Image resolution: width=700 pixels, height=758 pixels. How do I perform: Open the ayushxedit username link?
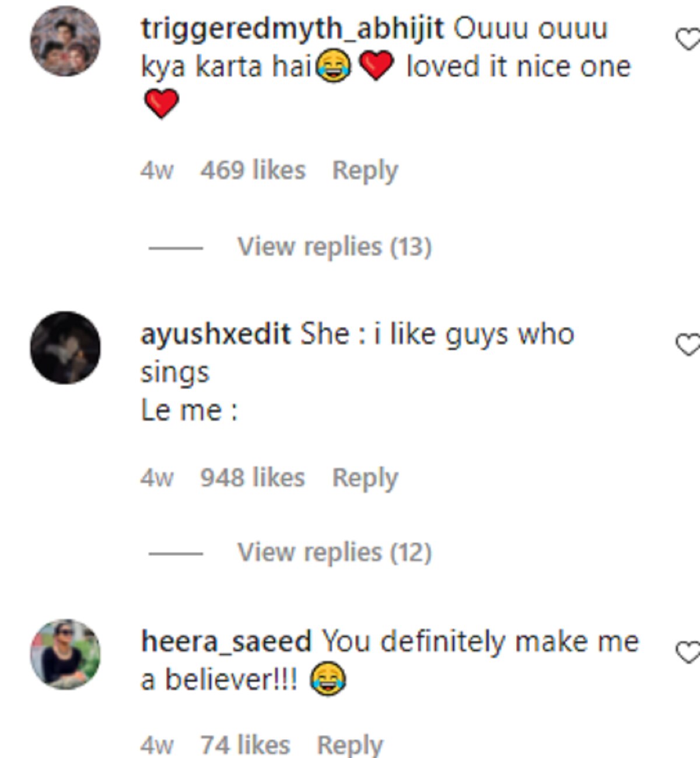215,334
